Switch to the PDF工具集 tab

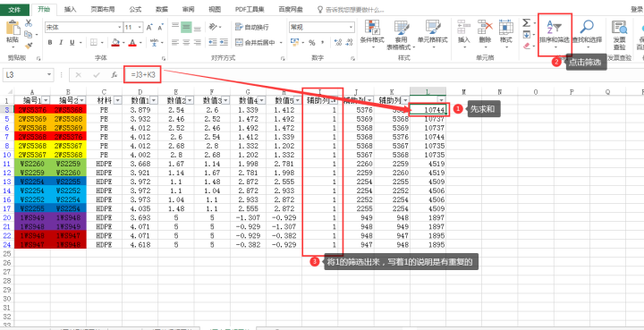250,10
